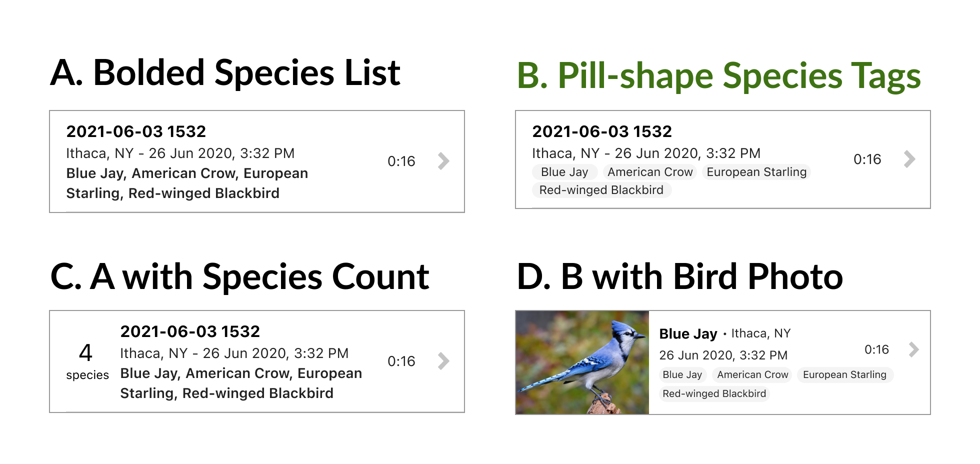The image size is (980, 464).
Task: Expand recording details via chevron in card B
Action: pyautogui.click(x=909, y=159)
